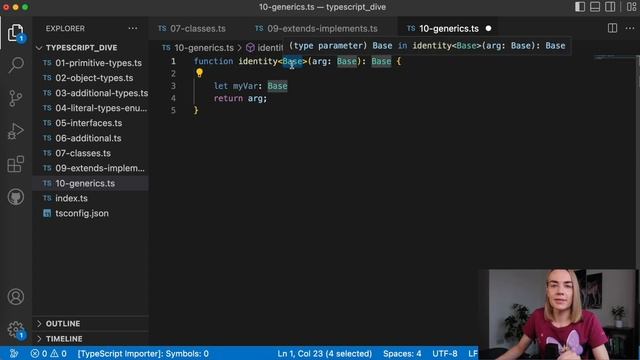Open the GitHub view in activity bar

coord(16,197)
